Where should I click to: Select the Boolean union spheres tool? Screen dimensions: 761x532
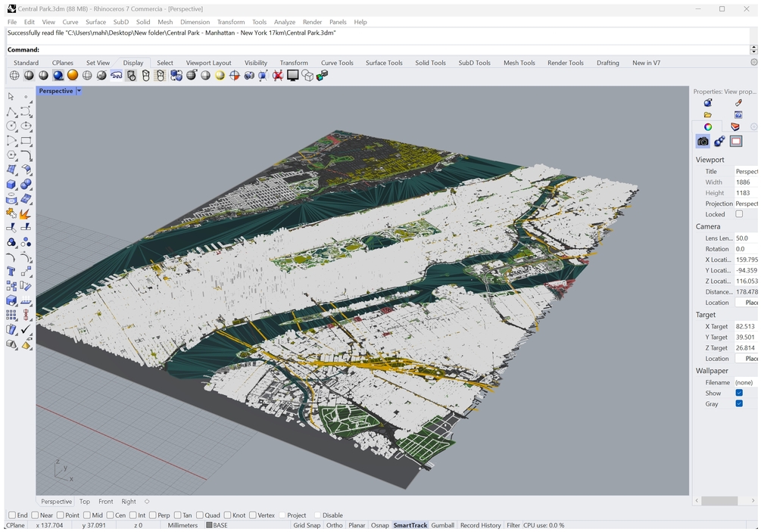(x=26, y=184)
